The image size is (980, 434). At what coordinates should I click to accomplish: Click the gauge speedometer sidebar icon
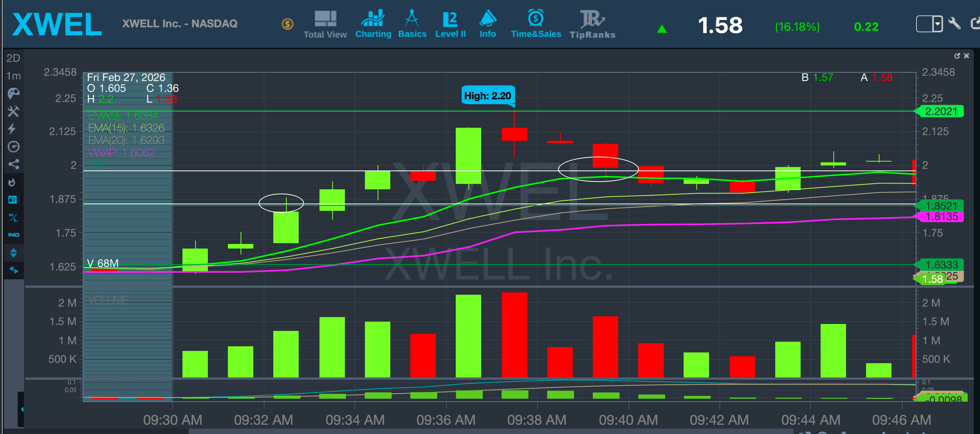(13, 147)
